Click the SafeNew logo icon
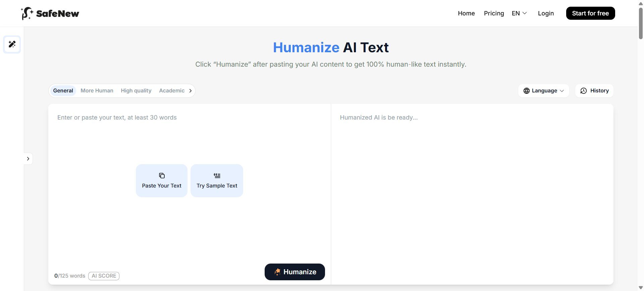The height and width of the screenshot is (291, 644). point(27,13)
